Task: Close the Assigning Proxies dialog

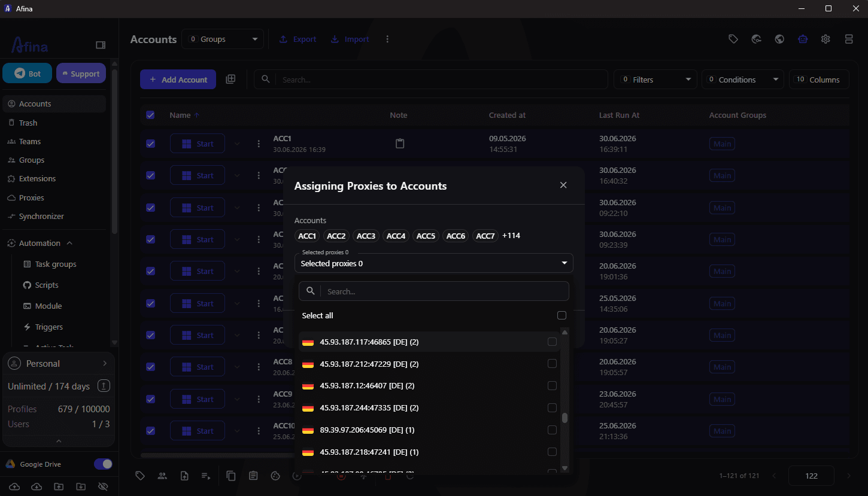Action: tap(563, 185)
